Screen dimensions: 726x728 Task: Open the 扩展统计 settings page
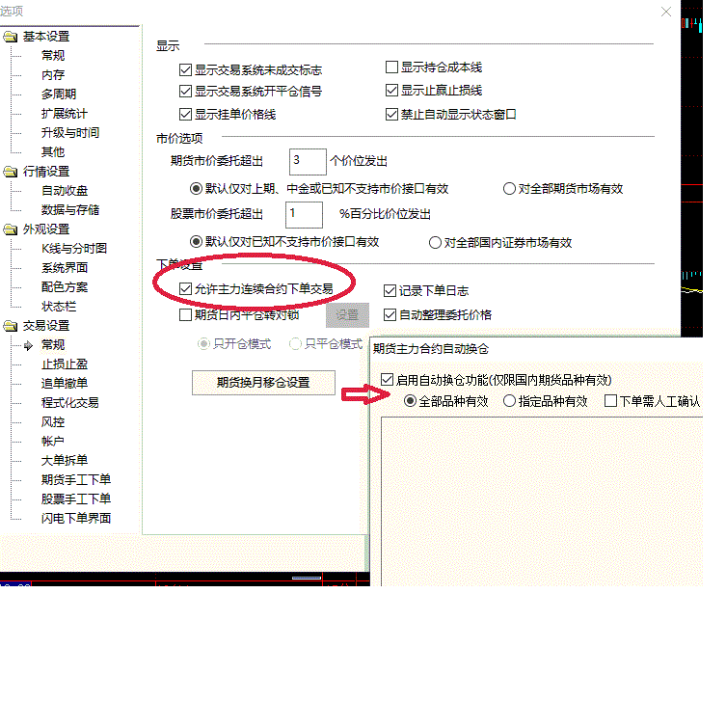coord(65,114)
